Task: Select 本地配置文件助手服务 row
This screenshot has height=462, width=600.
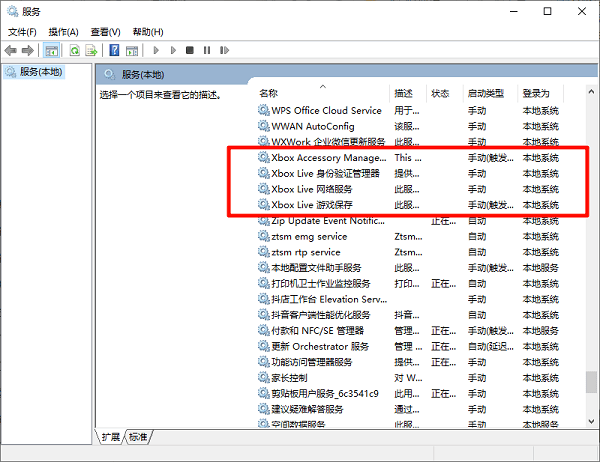Action: click(409, 268)
